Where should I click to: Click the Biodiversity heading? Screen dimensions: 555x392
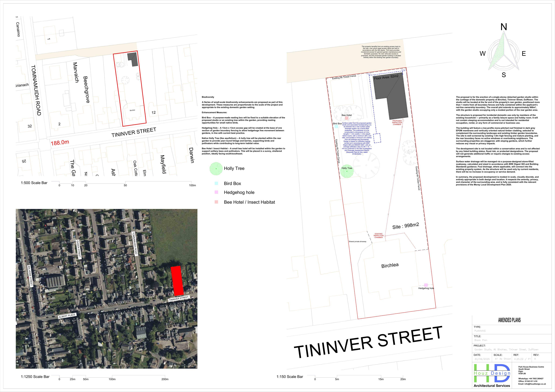coord(208,97)
